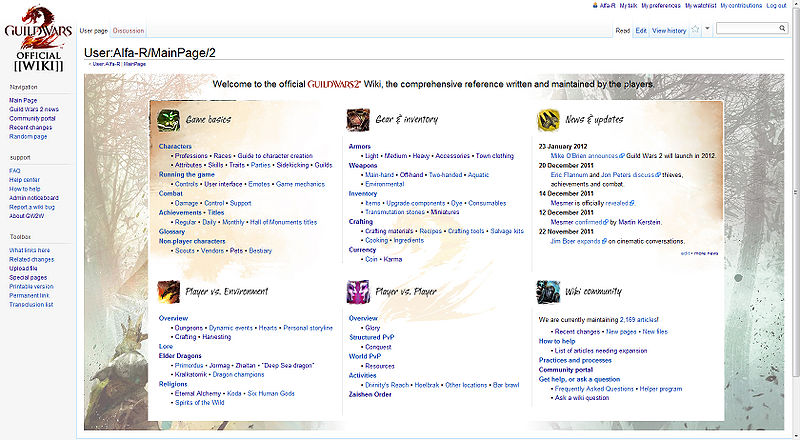Click User:Alfa-R breadcrumb link

tap(106, 64)
